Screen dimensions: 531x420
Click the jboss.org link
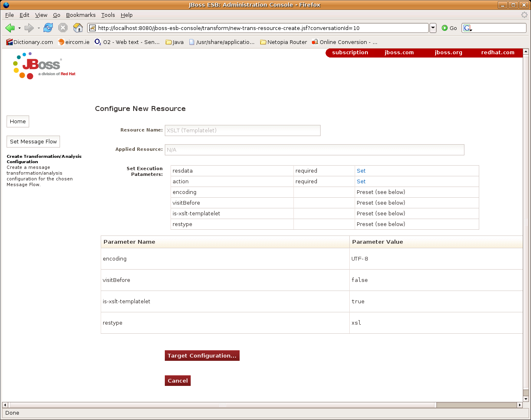pos(448,53)
